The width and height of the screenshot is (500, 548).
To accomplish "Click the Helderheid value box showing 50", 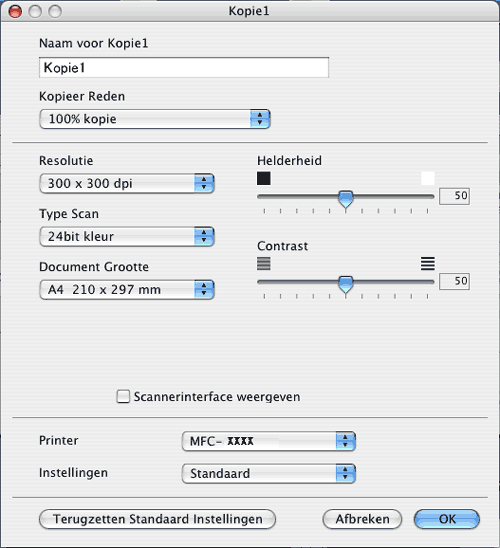I will (454, 196).
